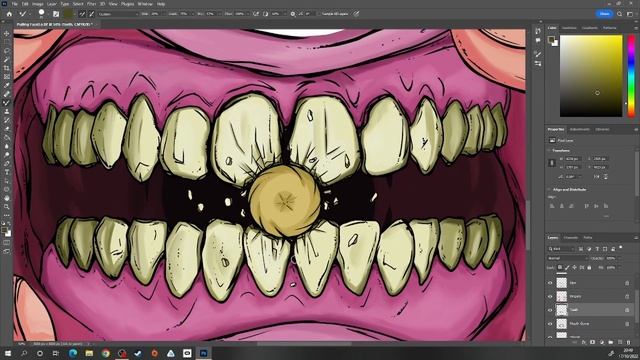Open the layer kind filter dropdown

[562, 249]
